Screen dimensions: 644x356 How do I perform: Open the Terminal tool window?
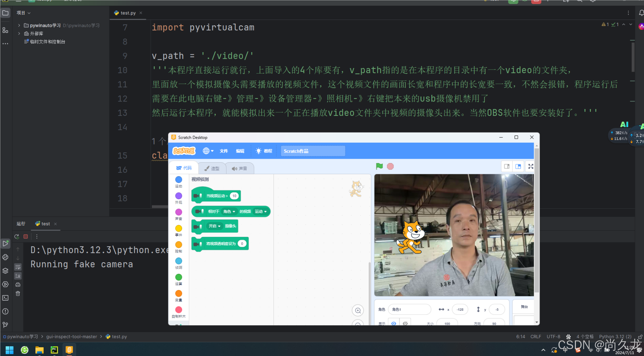click(x=5, y=298)
